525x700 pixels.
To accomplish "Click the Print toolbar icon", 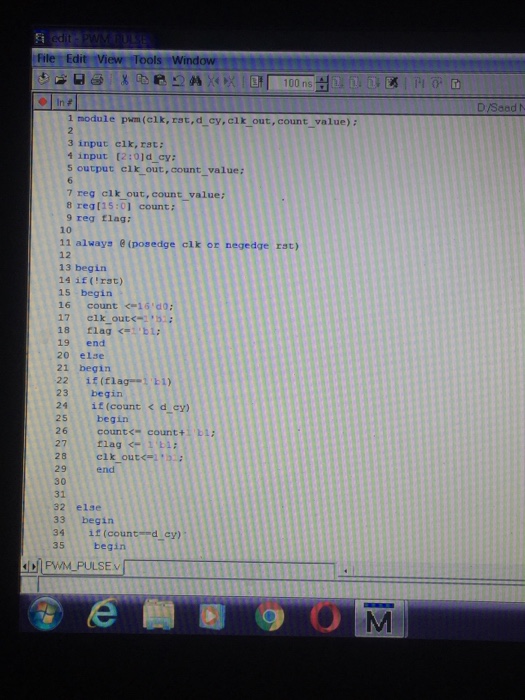I will (x=97, y=80).
